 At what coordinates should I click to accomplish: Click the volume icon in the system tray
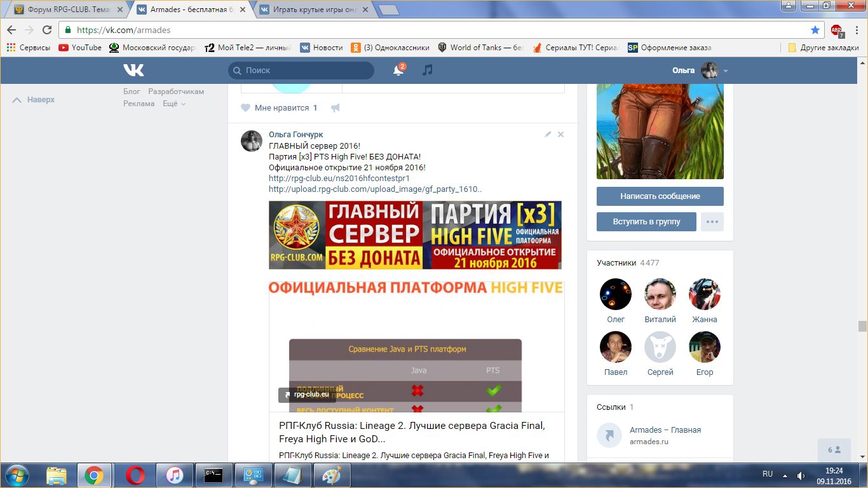(x=801, y=475)
